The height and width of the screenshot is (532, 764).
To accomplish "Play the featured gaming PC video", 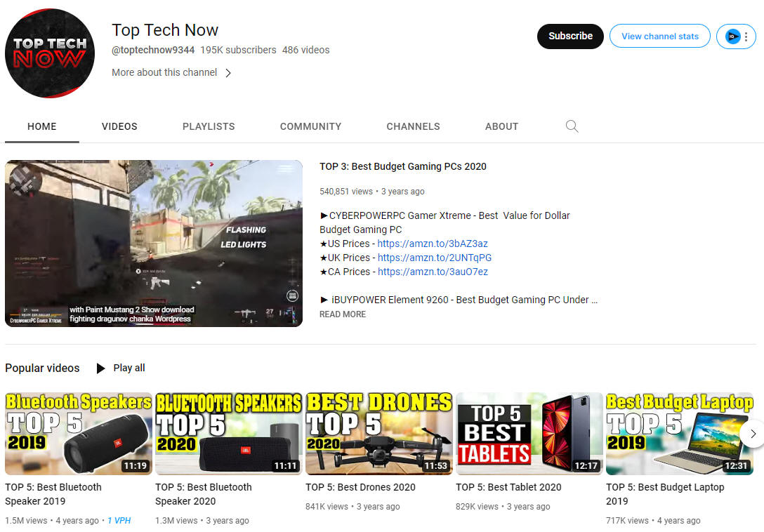I will coord(154,243).
